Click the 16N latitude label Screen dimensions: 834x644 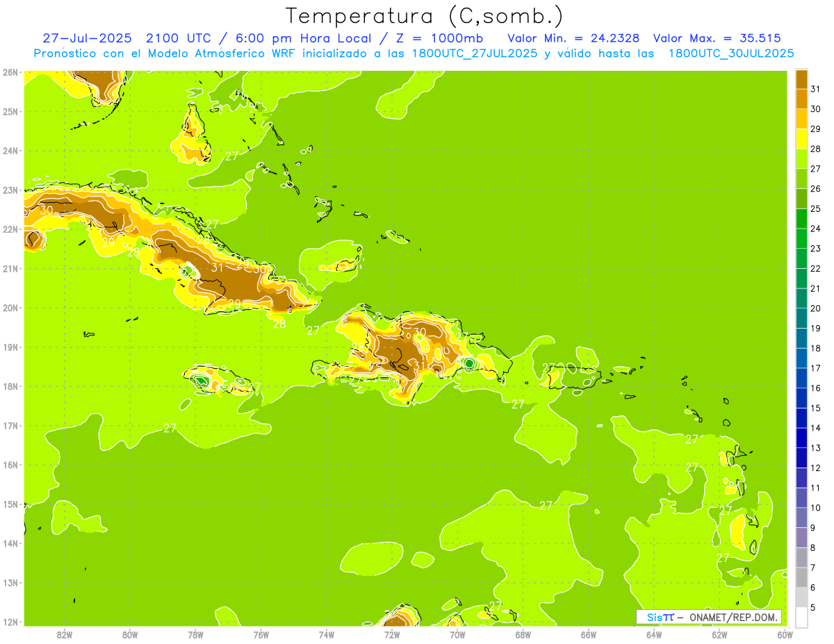pyautogui.click(x=10, y=465)
